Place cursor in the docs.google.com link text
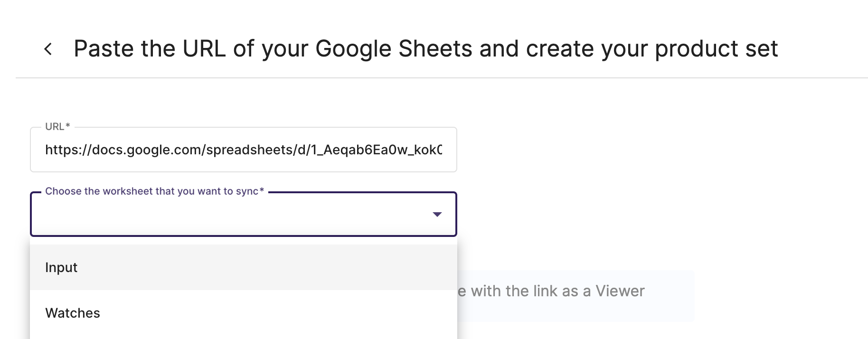This screenshot has height=339, width=868. click(244, 150)
